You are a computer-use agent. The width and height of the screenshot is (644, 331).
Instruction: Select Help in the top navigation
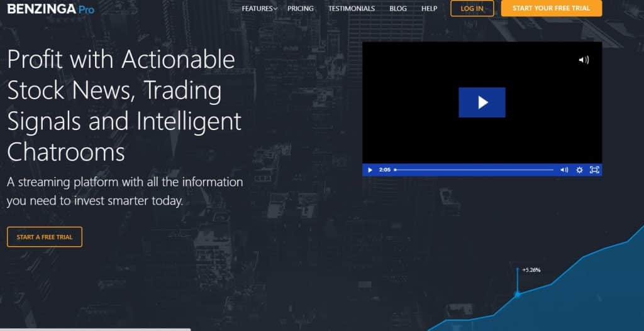coord(429,9)
